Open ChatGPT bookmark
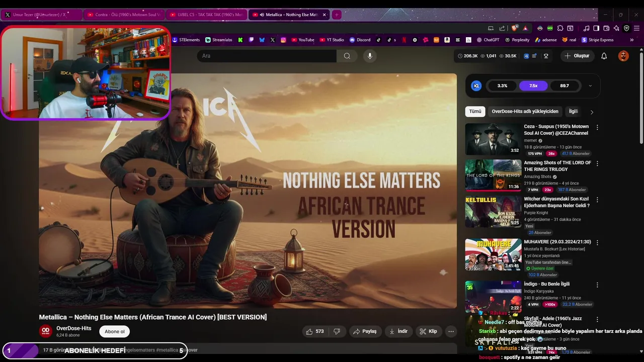The image size is (644, 362). 488,40
